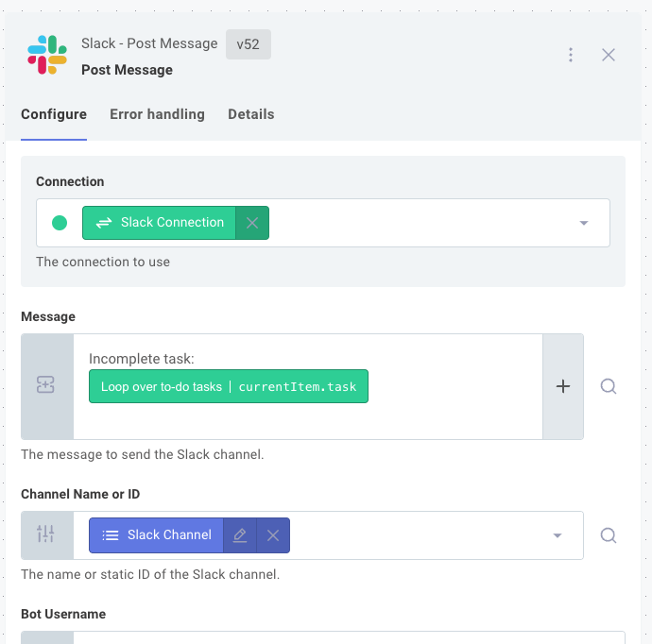Click the v52 version badge
Image resolution: width=652 pixels, height=644 pixels.
pyautogui.click(x=249, y=44)
